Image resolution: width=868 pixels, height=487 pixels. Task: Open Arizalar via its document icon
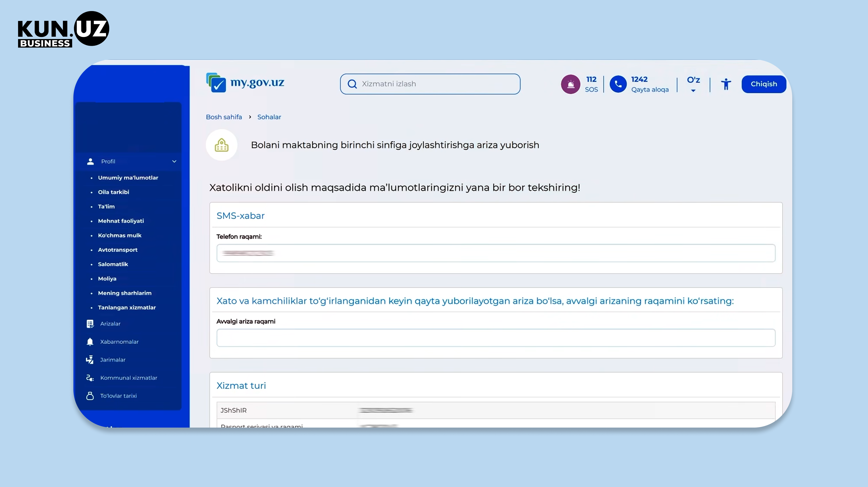pyautogui.click(x=90, y=324)
